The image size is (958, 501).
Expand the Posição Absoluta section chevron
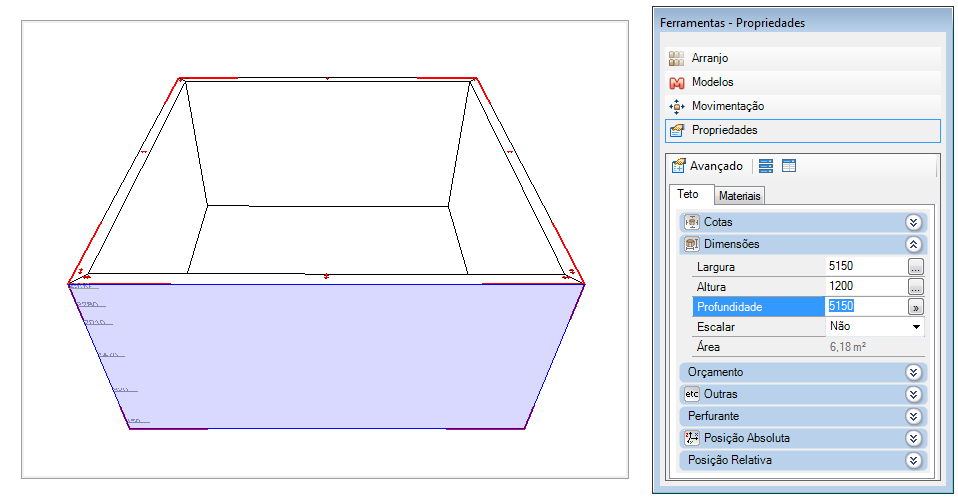[913, 438]
